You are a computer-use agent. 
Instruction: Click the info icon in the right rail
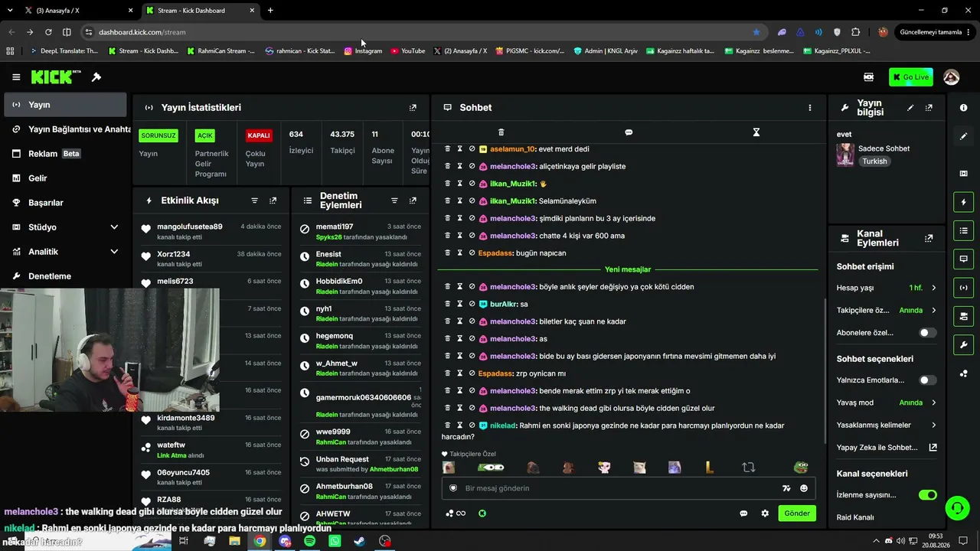963,108
